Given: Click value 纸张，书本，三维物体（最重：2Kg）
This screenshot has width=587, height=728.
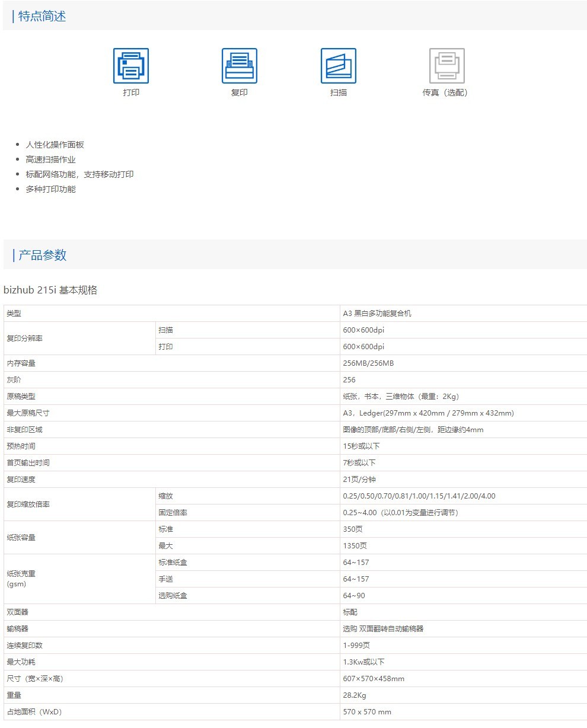Looking at the screenshot, I should click(x=401, y=397).
